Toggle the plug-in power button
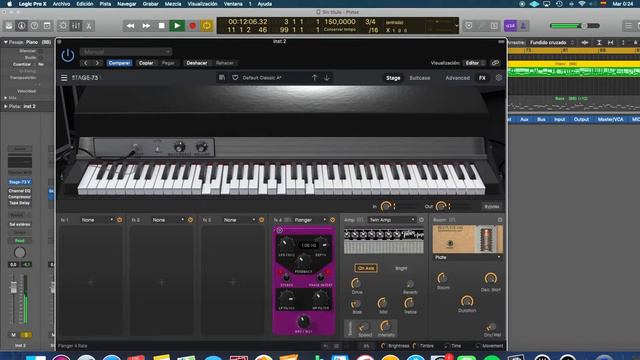 [68, 56]
